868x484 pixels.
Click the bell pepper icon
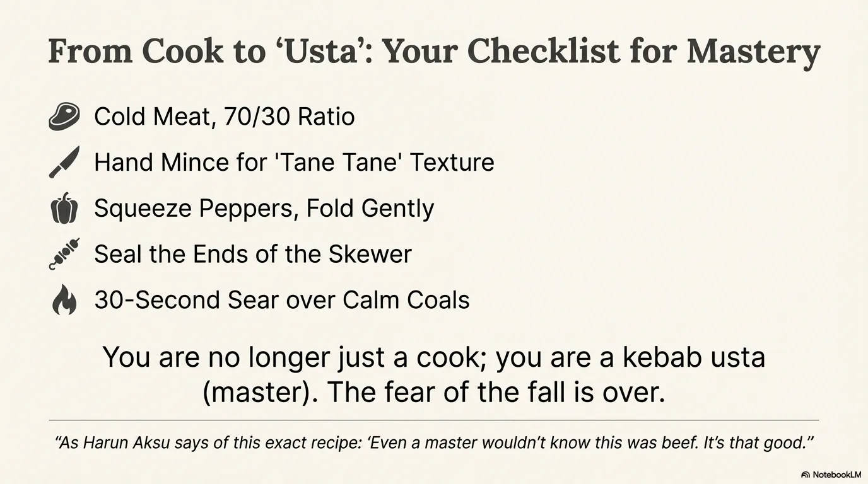click(x=64, y=209)
